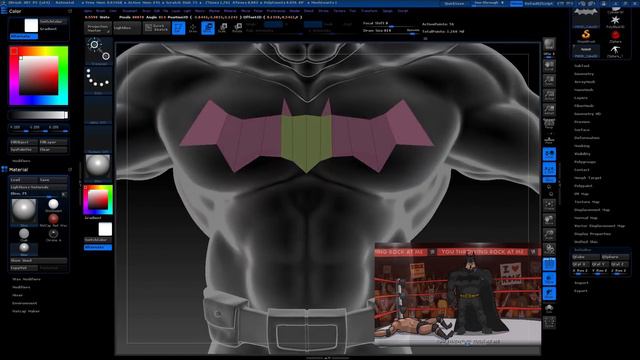The image size is (640, 360).
Task: Click the CopyMat button
Action: pyautogui.click(x=24, y=268)
